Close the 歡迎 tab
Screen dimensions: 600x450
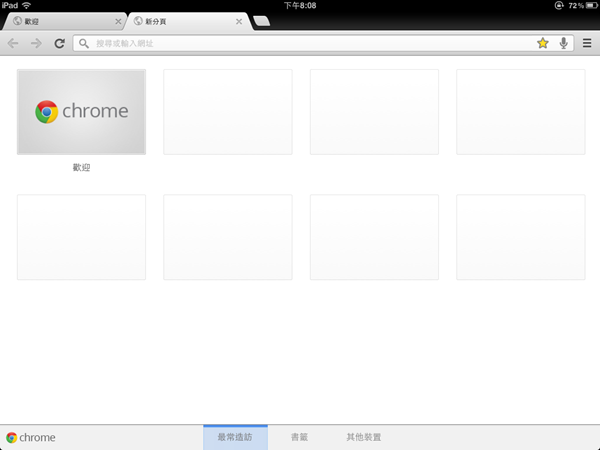[x=118, y=22]
